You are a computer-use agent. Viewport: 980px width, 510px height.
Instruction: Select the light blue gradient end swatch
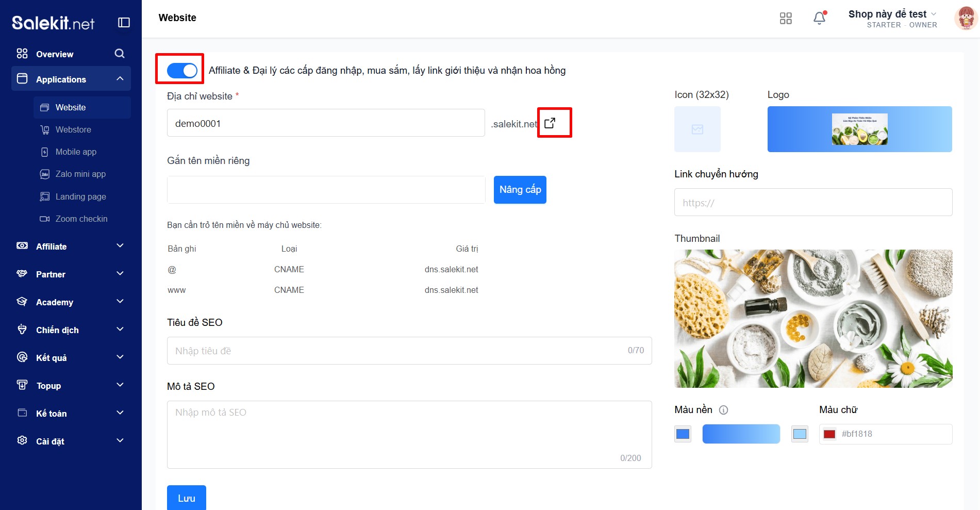tap(800, 434)
